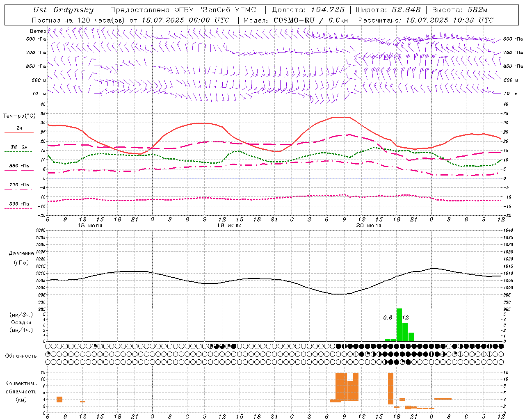Viewport: 525px width, 420px height.
Task: Click the computed time Рассчитано: 18.07.2025 10:38 UTC
Action: pos(426,20)
